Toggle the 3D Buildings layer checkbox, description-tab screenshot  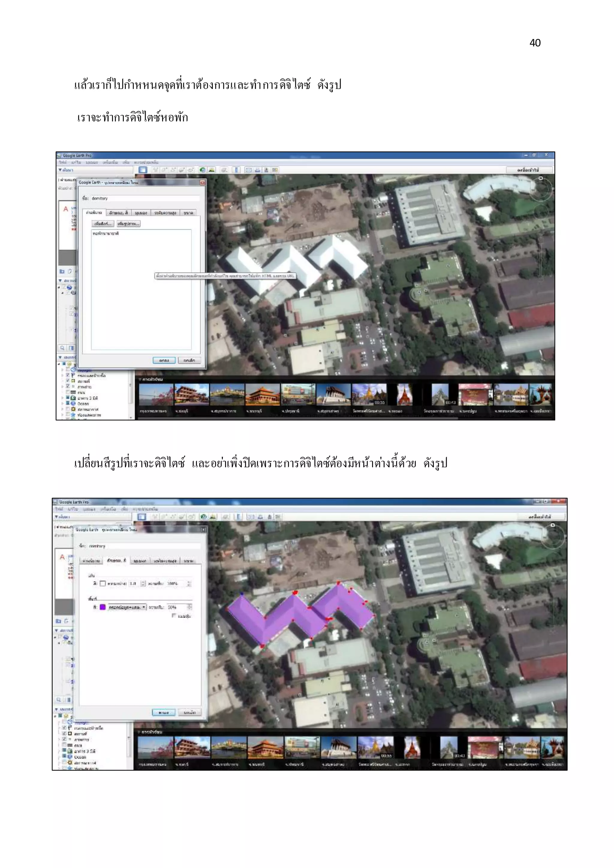tap(68, 398)
